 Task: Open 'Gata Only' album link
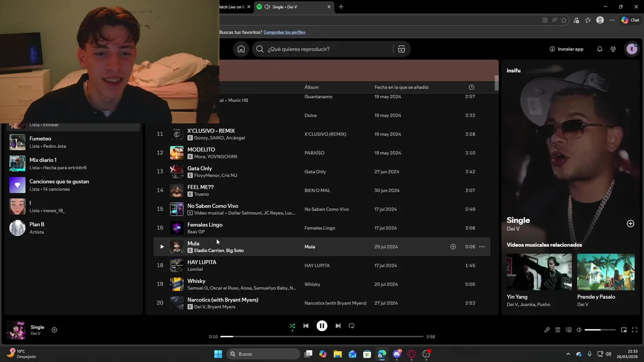(x=315, y=172)
